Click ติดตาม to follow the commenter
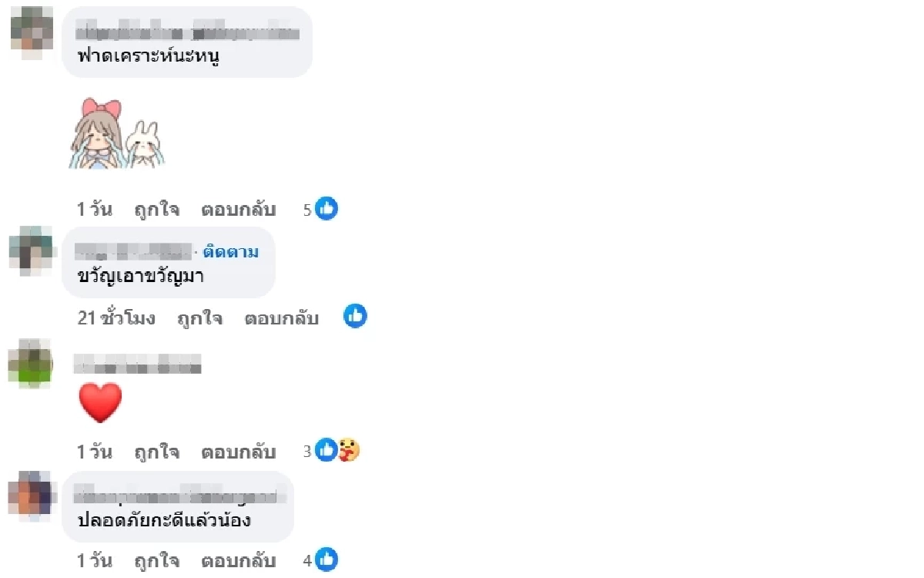This screenshot has width=924, height=578. pyautogui.click(x=231, y=252)
